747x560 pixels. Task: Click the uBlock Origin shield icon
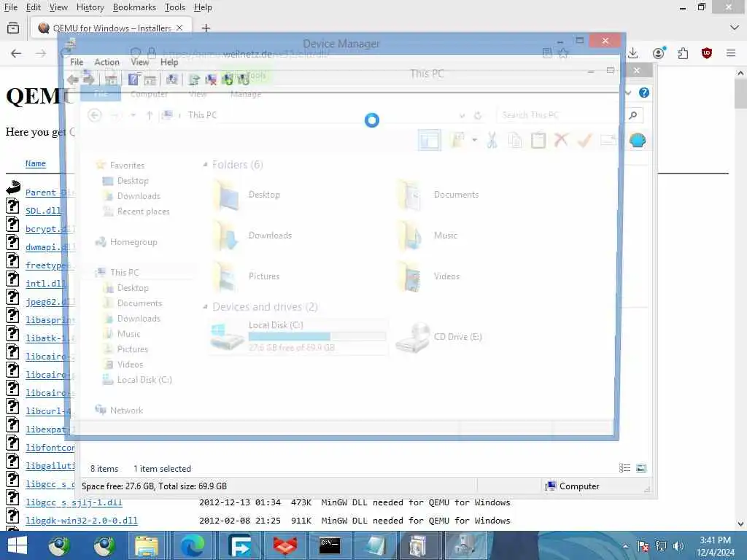point(707,52)
